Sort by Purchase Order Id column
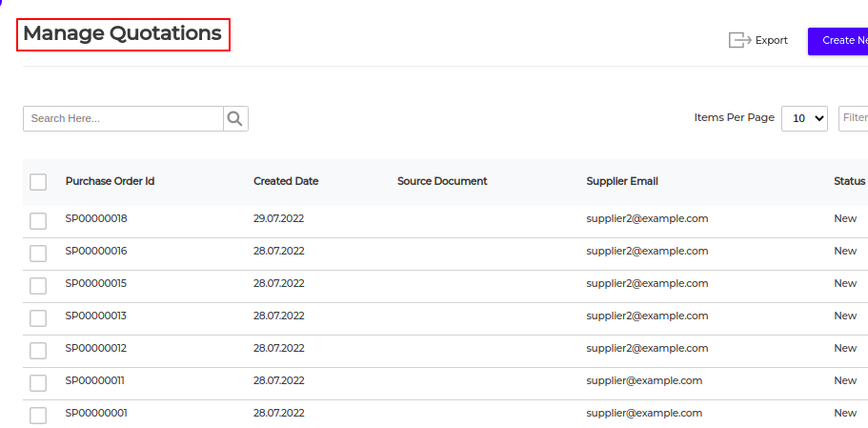The height and width of the screenshot is (428, 868). (110, 181)
